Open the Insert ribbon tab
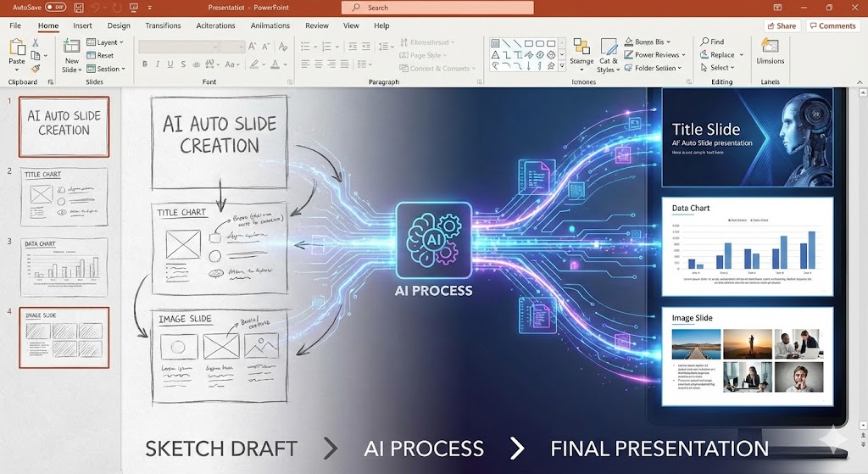The image size is (868, 474). pos(82,25)
